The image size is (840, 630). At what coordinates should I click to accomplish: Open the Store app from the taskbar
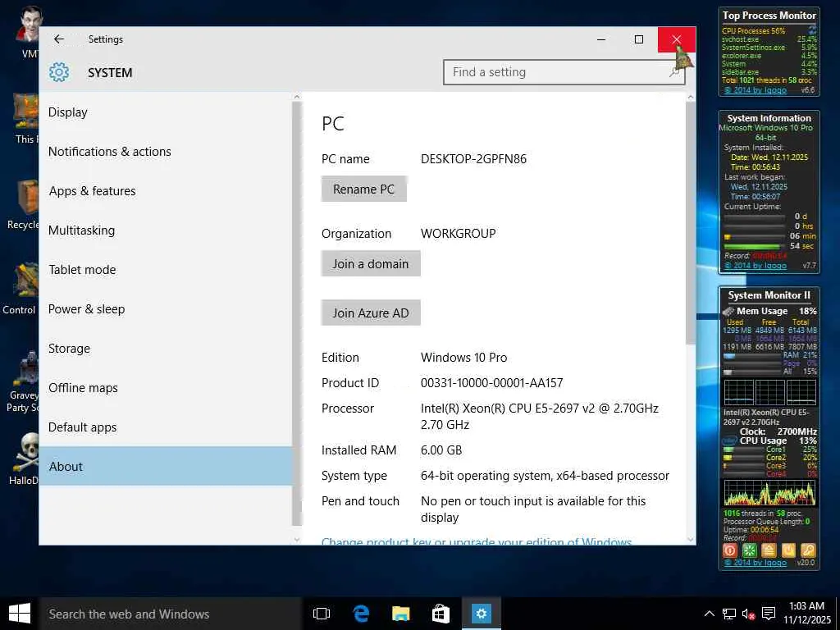pyautogui.click(x=441, y=614)
